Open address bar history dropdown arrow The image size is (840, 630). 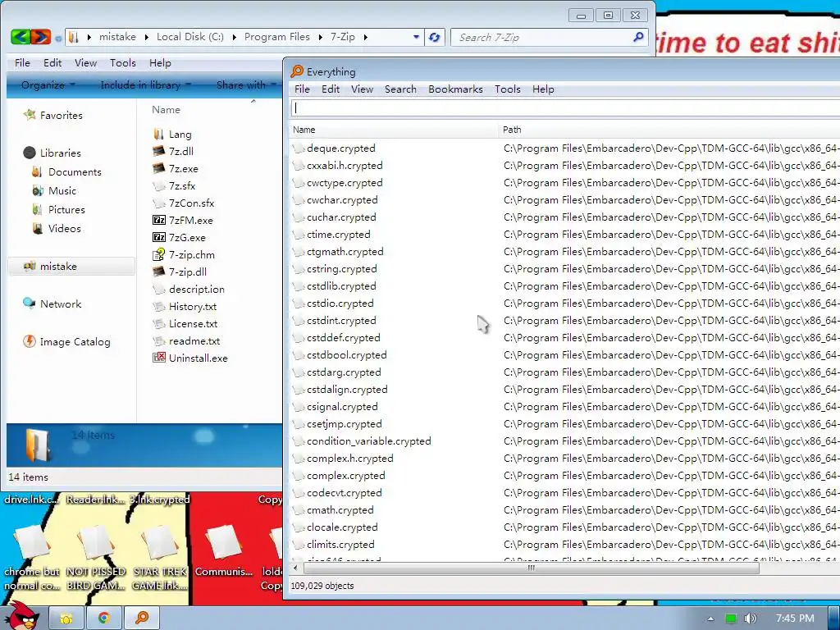[x=416, y=37]
